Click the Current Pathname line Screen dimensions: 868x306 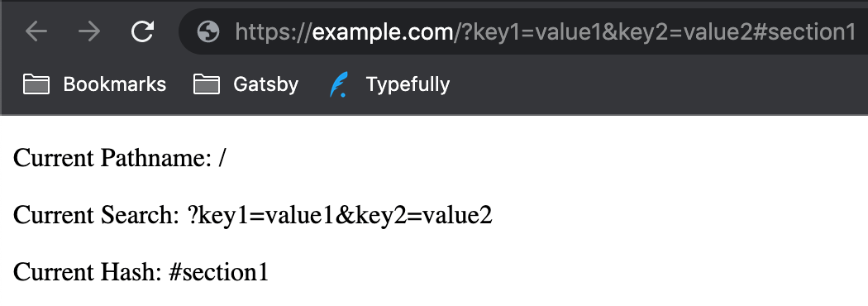click(120, 158)
